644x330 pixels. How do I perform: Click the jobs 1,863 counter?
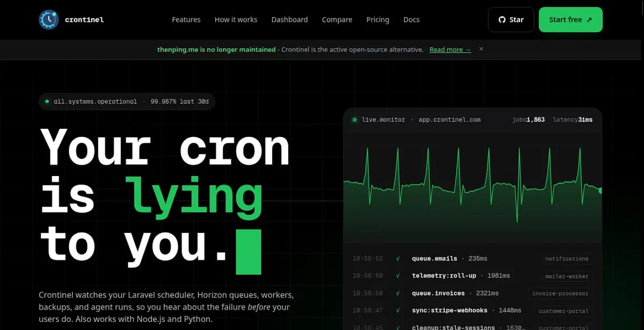[x=529, y=120]
